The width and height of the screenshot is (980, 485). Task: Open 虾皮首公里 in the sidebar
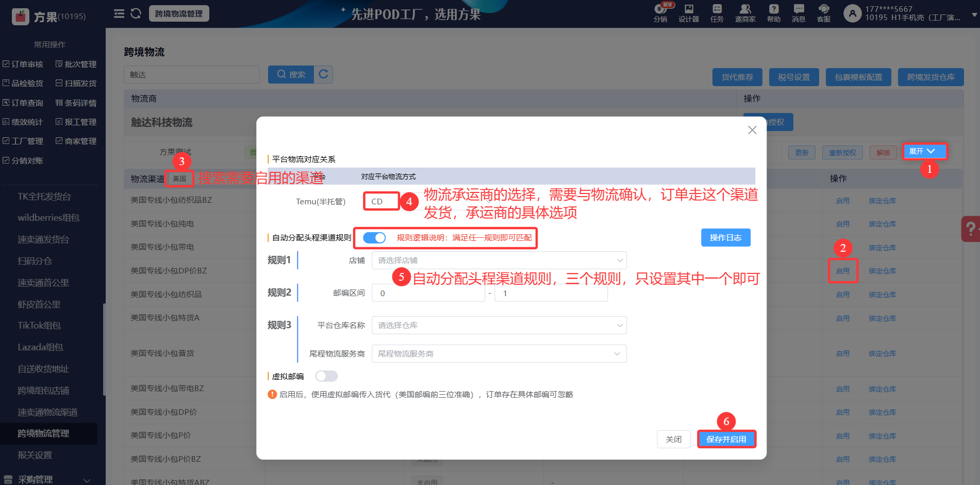[39, 304]
